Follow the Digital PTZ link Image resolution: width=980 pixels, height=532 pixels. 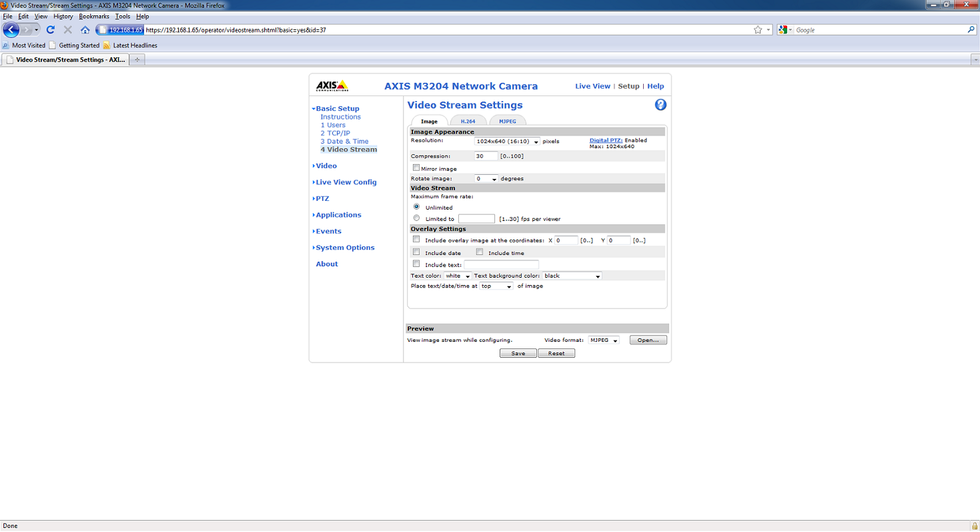click(x=606, y=140)
